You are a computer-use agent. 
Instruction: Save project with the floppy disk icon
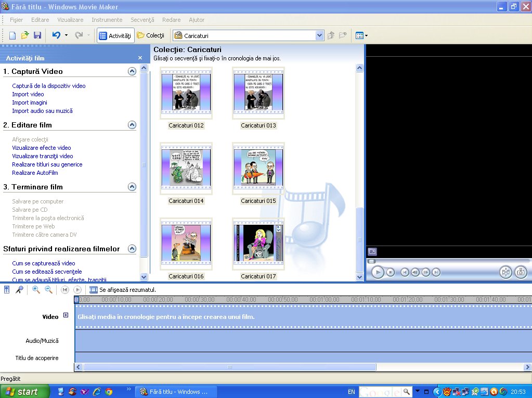37,35
